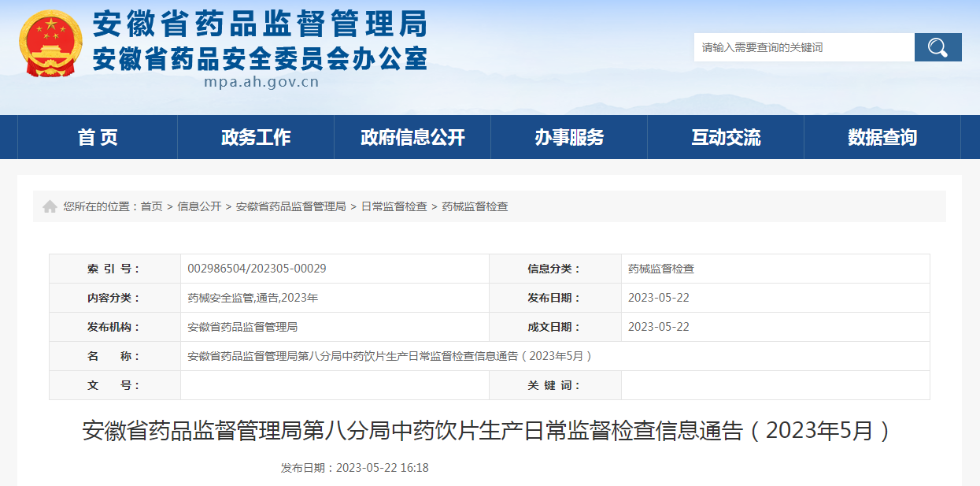Screen dimensions: 980x486
Task: Go to 首页 via breadcrumb link
Action: point(151,206)
